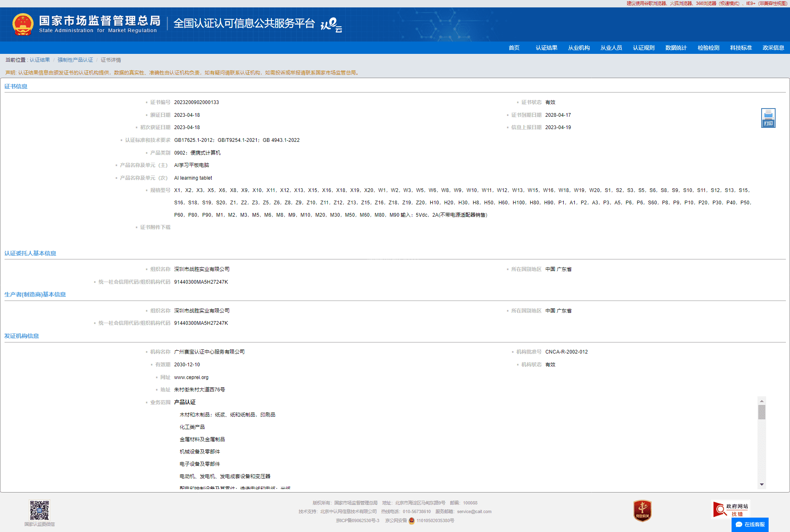The height and width of the screenshot is (532, 790).
Task: Open the 数据统计 menu item
Action: (676, 48)
